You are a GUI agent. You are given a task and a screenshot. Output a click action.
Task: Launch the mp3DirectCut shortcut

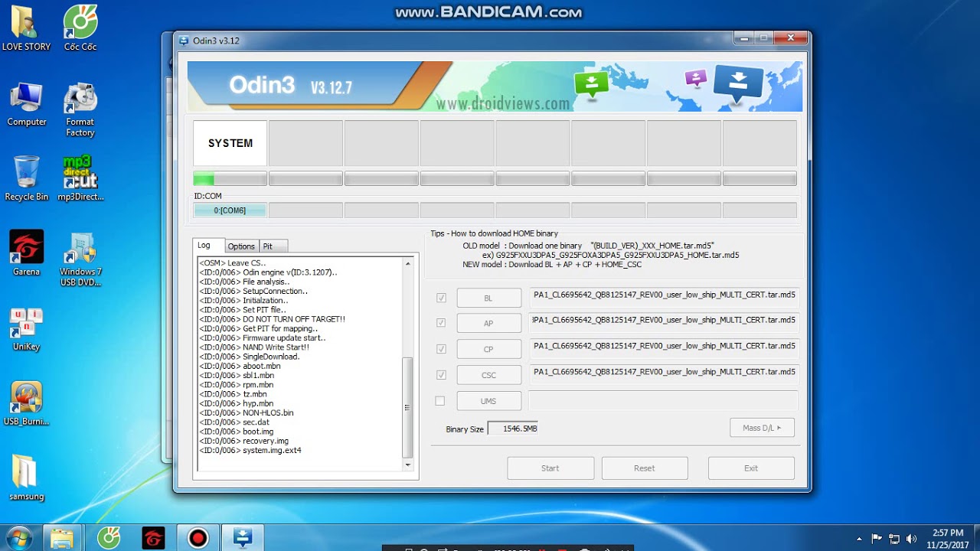80,178
